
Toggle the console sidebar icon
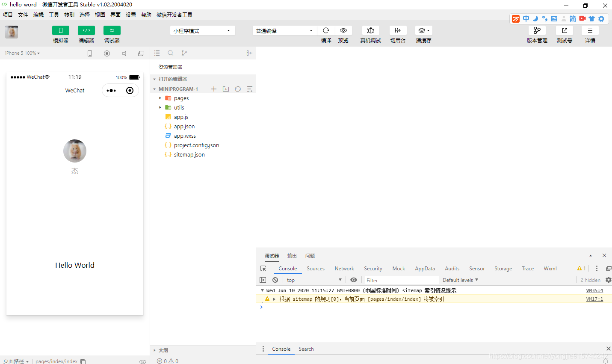[x=263, y=280]
